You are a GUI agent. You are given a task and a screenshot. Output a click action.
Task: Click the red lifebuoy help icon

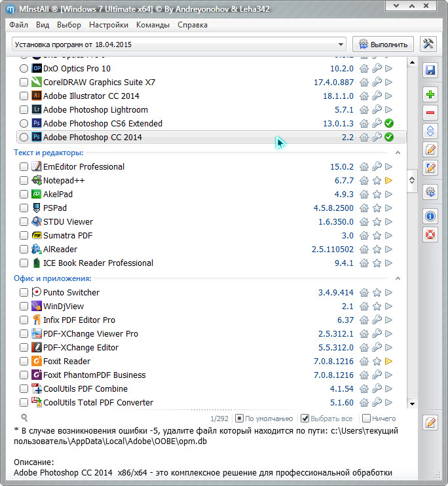[x=430, y=234]
